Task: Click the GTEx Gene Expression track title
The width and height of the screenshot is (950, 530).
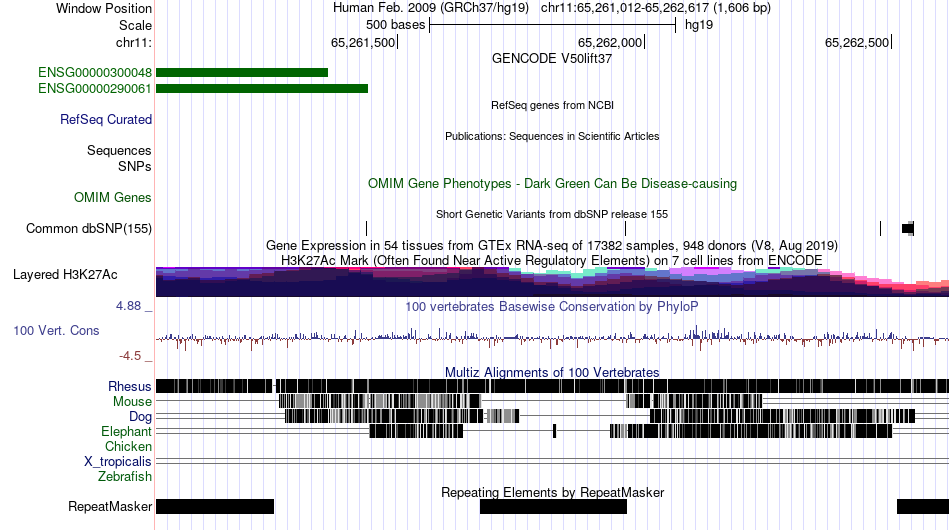Action: tap(552, 245)
